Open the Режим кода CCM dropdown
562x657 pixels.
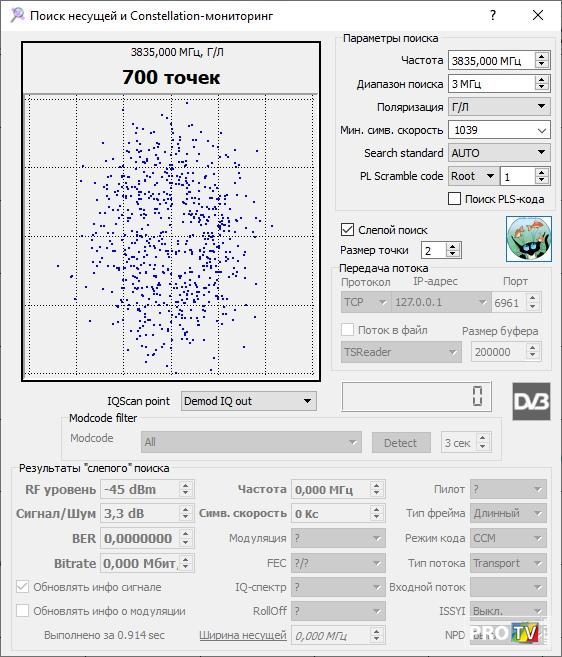coord(508,538)
